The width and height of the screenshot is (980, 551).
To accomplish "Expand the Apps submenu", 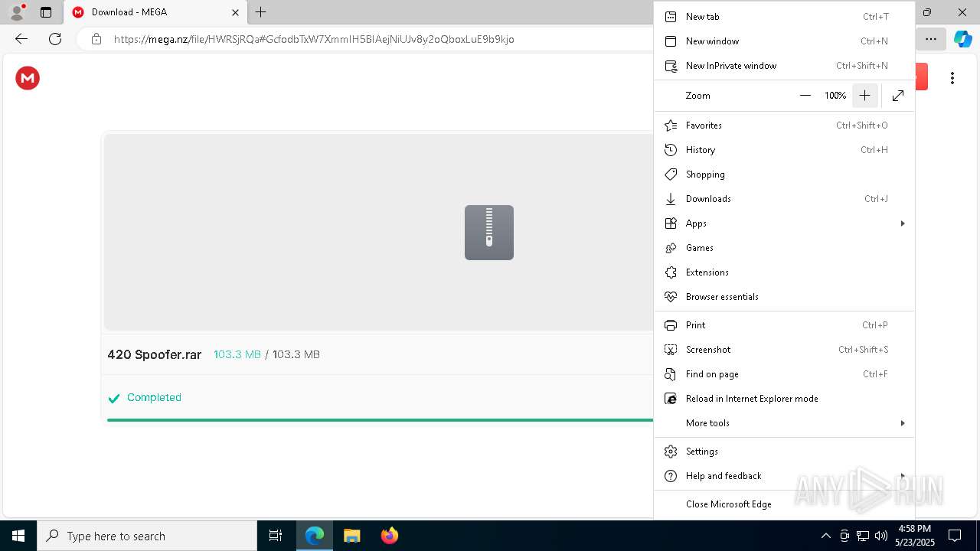I will point(784,223).
